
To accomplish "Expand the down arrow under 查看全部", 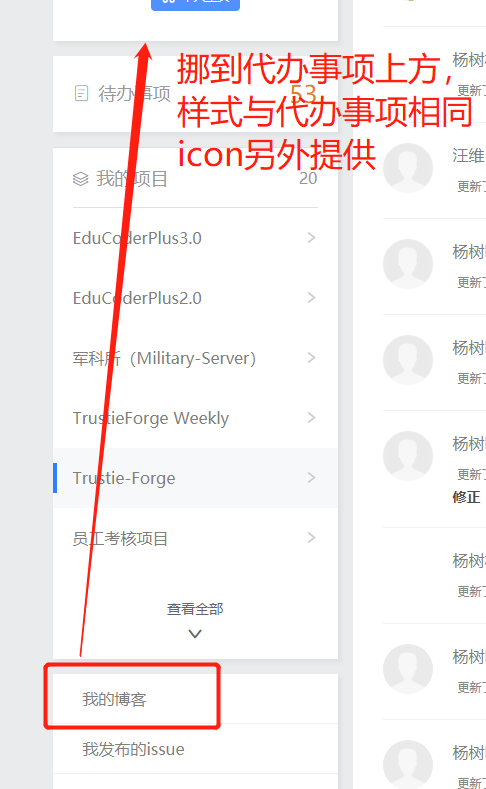I will click(x=195, y=634).
